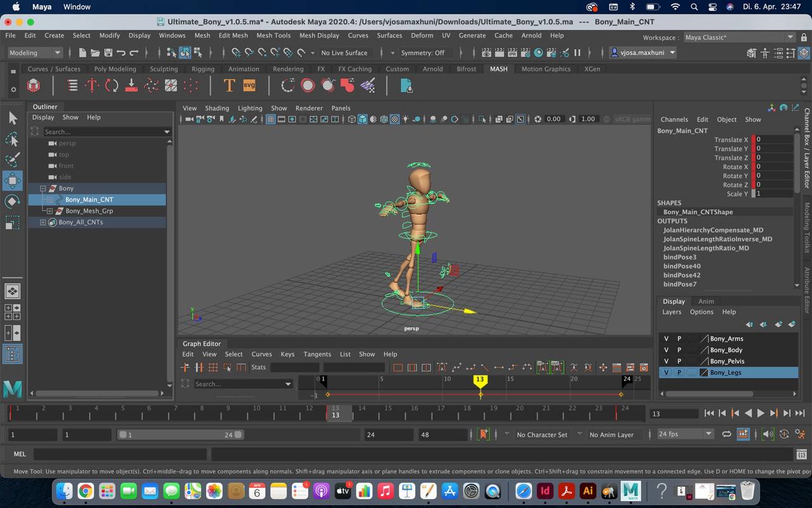Click the No Live Surface field
The height and width of the screenshot is (508, 812).
click(x=344, y=53)
